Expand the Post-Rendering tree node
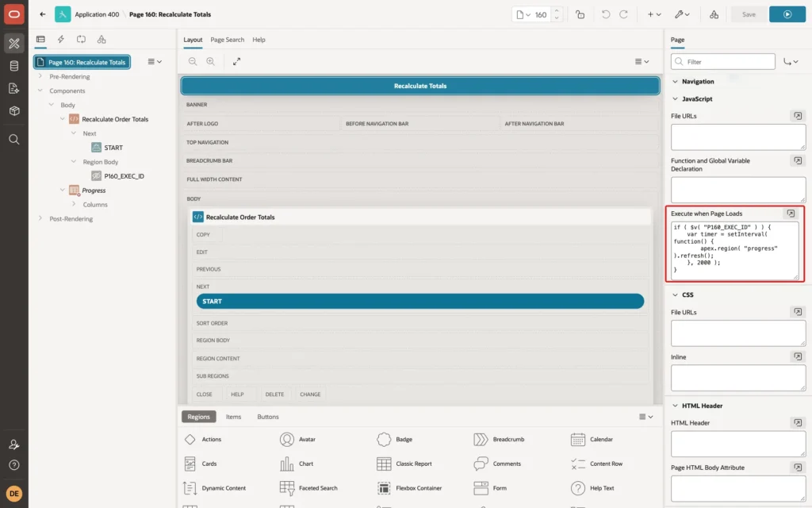 (40, 218)
